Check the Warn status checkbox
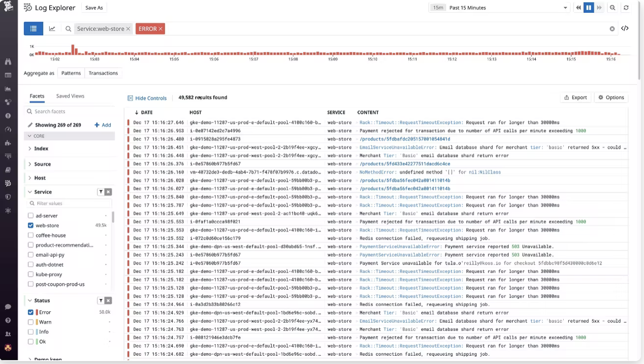The image size is (644, 364). [x=31, y=322]
